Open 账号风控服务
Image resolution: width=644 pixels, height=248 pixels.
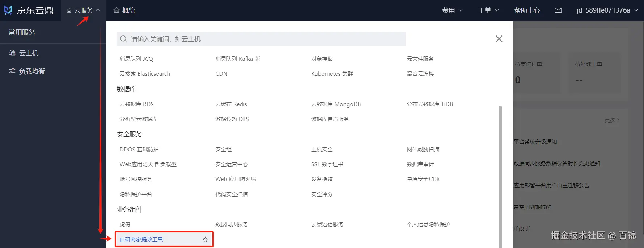136,179
